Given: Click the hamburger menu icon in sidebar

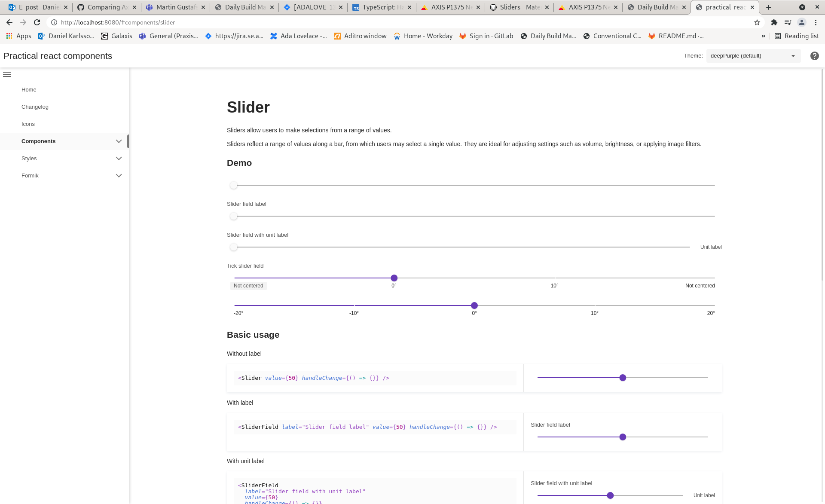Looking at the screenshot, I should pos(7,74).
